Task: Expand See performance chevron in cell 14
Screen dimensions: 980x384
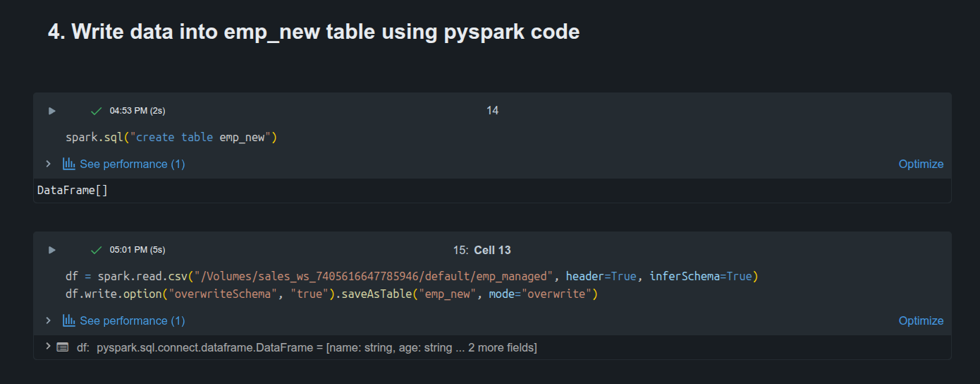Action: [48, 164]
